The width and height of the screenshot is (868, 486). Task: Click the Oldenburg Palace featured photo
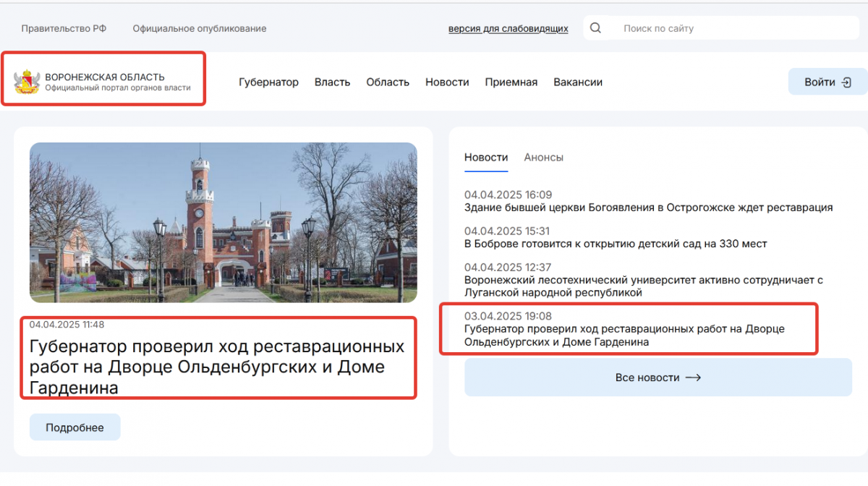click(223, 222)
